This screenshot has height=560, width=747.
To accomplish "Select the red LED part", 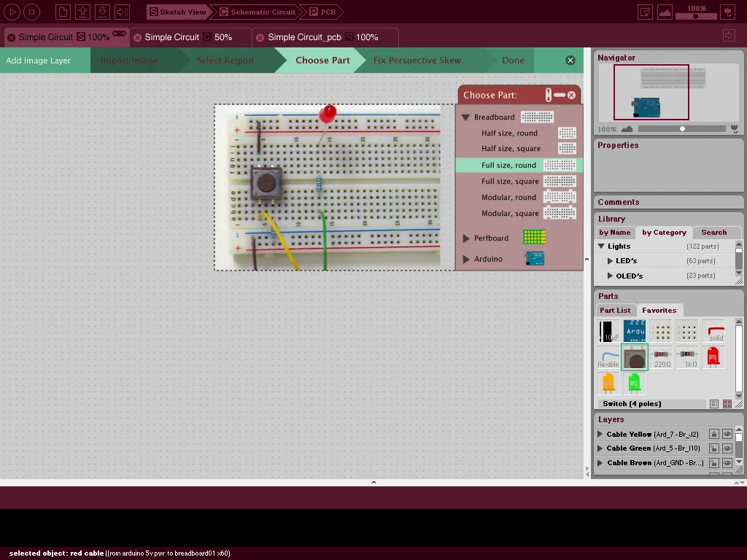I will tap(713, 357).
